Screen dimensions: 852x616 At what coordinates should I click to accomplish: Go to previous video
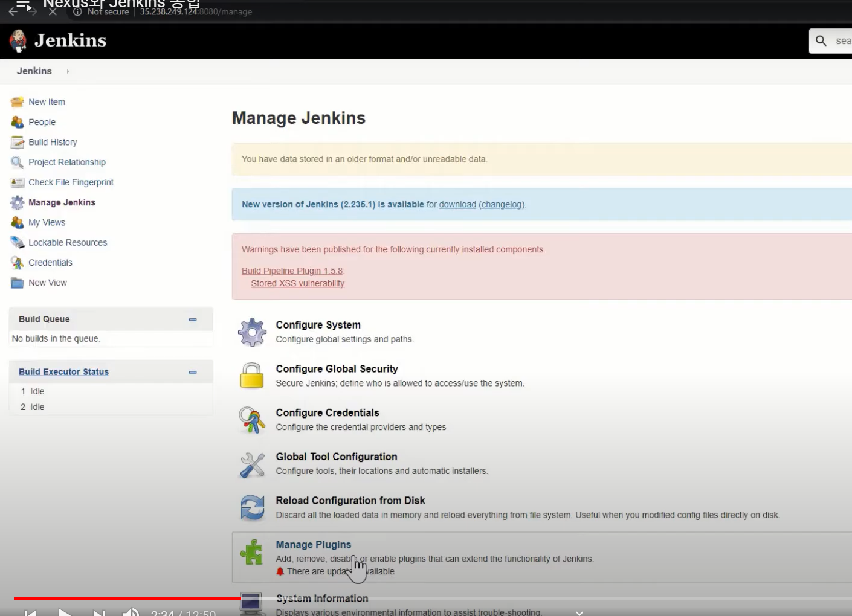tap(30, 612)
